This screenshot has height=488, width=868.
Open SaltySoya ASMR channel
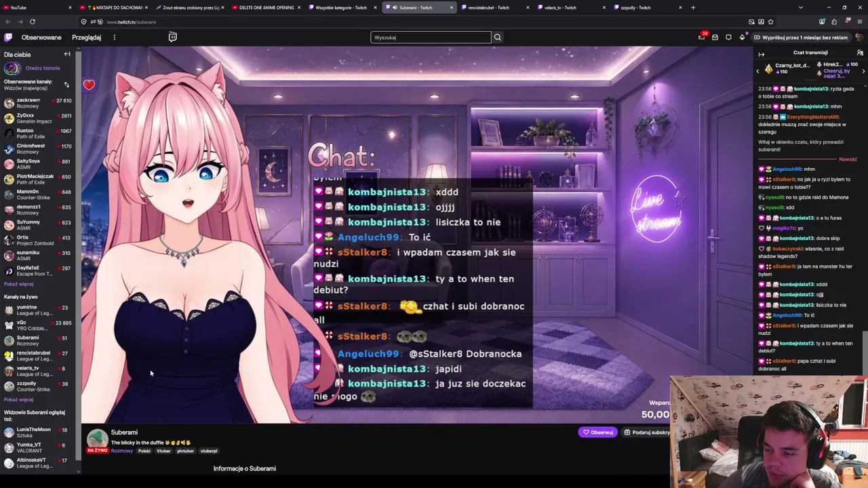(37, 164)
